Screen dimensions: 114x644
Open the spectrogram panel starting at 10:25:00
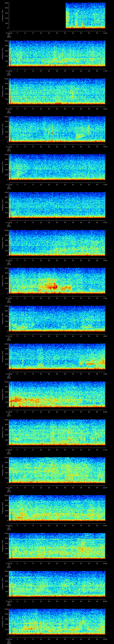click(x=57, y=622)
